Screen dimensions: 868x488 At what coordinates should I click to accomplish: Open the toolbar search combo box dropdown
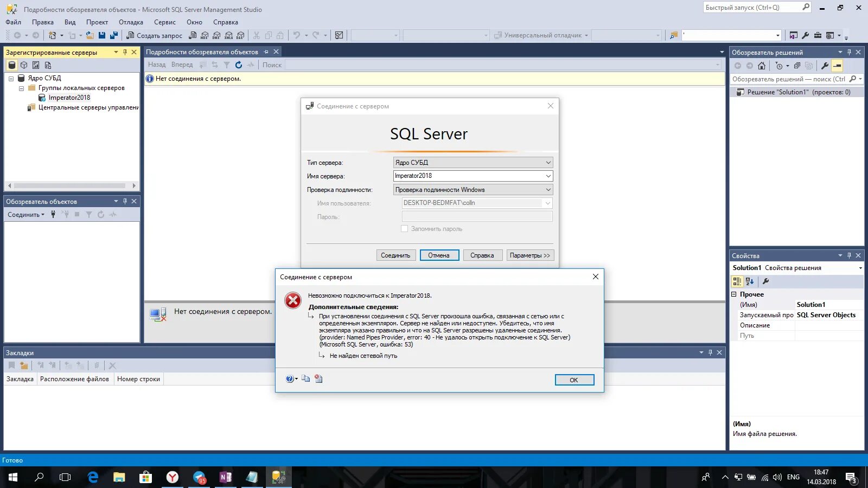click(x=778, y=35)
